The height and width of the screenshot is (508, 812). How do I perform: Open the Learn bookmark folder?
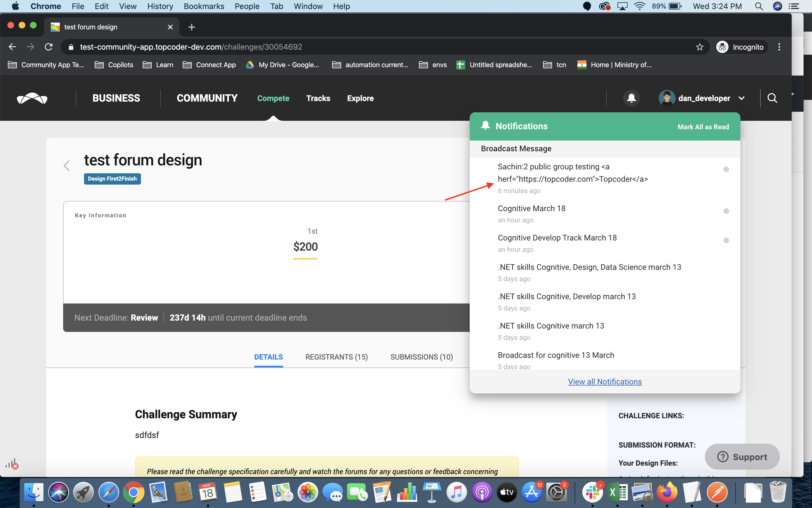point(158,65)
